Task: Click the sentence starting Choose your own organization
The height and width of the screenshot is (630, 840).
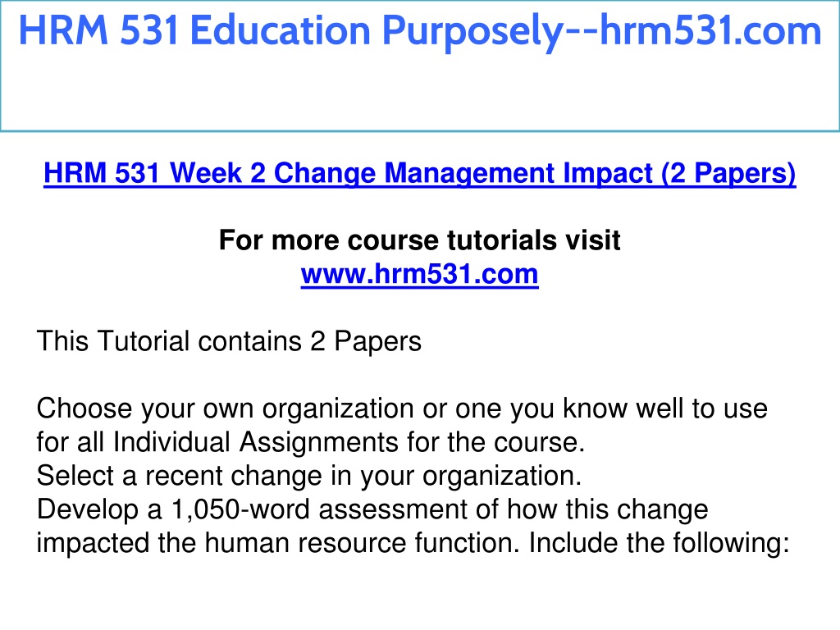Action: 402,426
